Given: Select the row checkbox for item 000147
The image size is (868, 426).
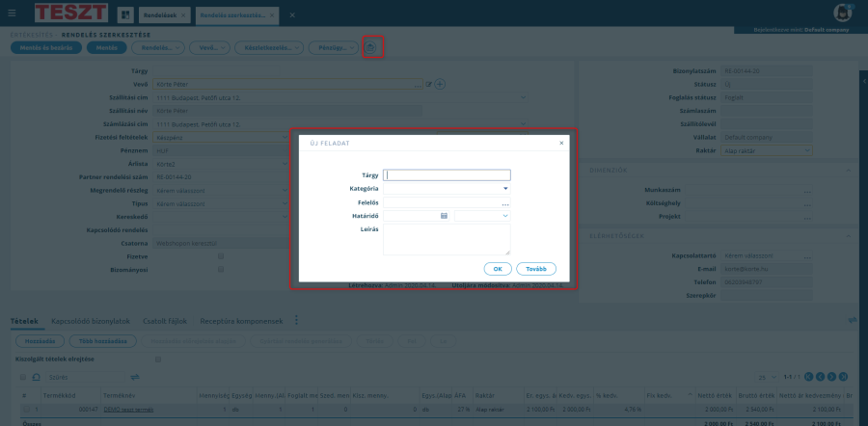Looking at the screenshot, I should pos(27,410).
